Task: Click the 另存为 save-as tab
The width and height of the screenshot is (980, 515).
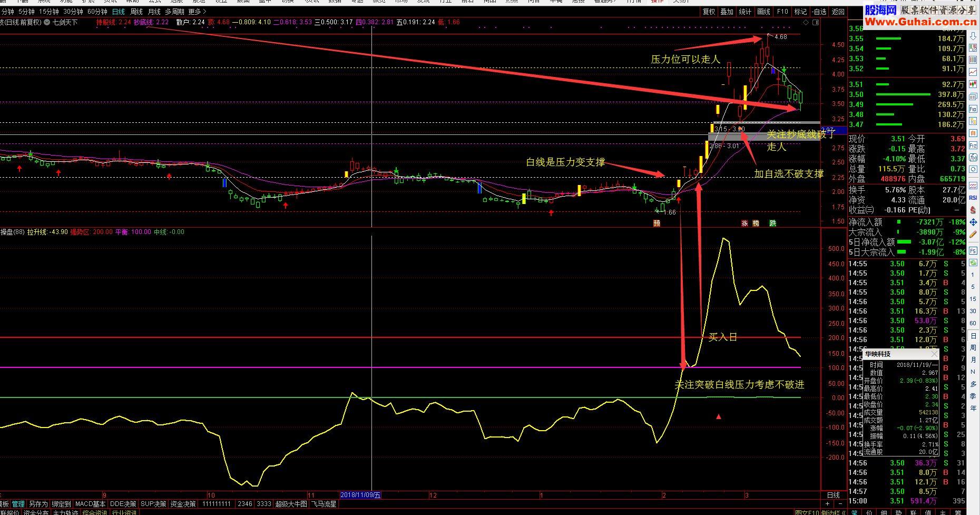Action: tap(38, 504)
